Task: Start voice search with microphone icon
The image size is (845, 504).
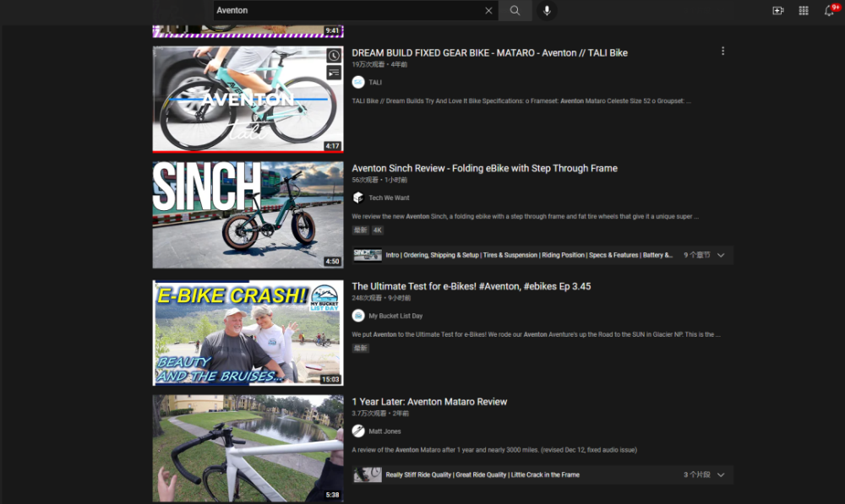Action: pos(547,10)
